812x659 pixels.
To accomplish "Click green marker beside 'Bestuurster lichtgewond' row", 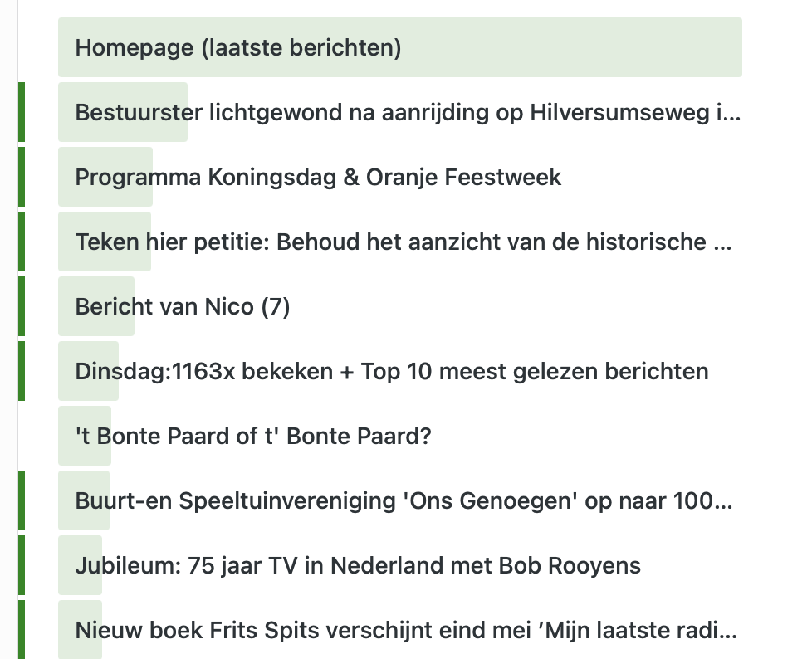I will pyautogui.click(x=22, y=112).
